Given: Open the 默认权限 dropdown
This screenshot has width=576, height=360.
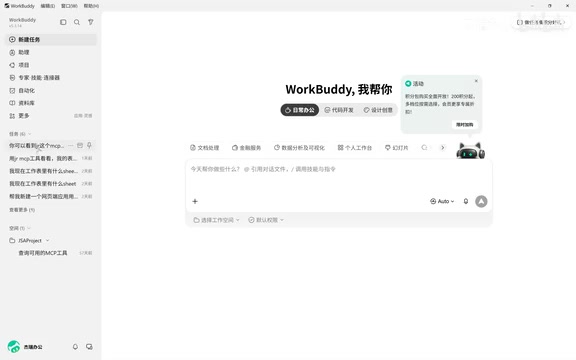Looking at the screenshot, I should coord(266,220).
